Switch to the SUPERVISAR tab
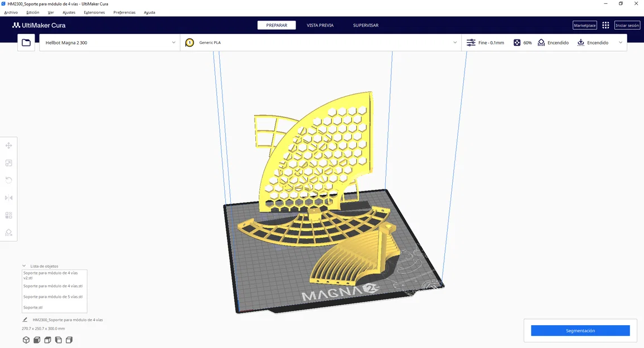The image size is (644, 348). pos(366,26)
